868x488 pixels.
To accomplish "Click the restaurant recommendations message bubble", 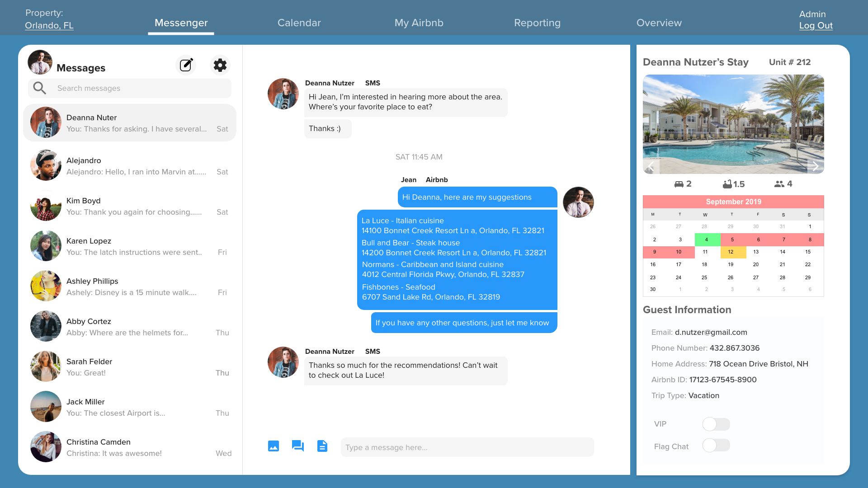I will pos(457,259).
